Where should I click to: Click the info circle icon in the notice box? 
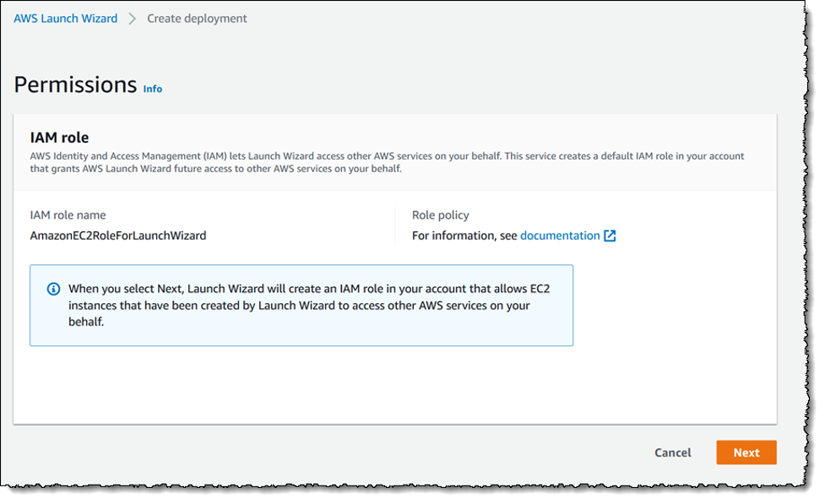click(54, 289)
